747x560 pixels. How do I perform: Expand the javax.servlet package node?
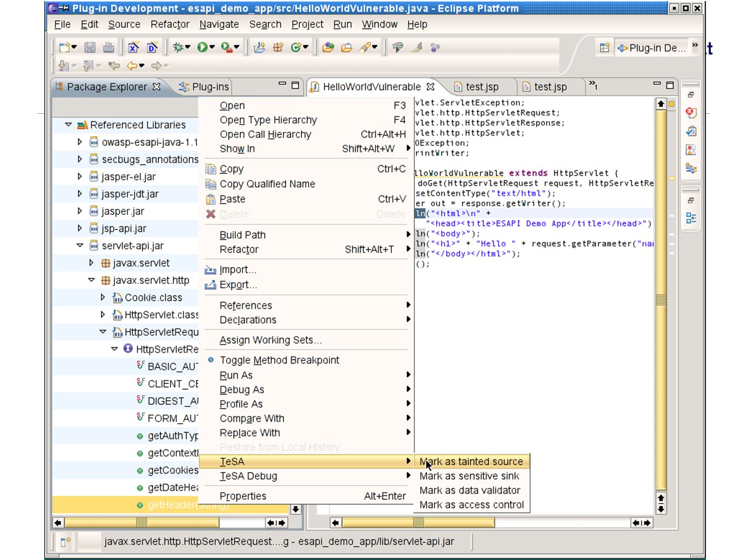click(x=91, y=263)
